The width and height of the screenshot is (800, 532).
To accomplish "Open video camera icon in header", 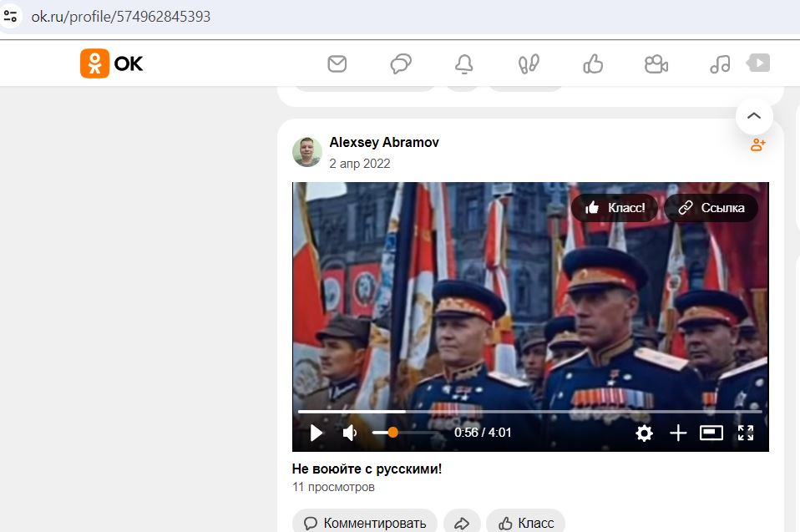I will [x=656, y=64].
